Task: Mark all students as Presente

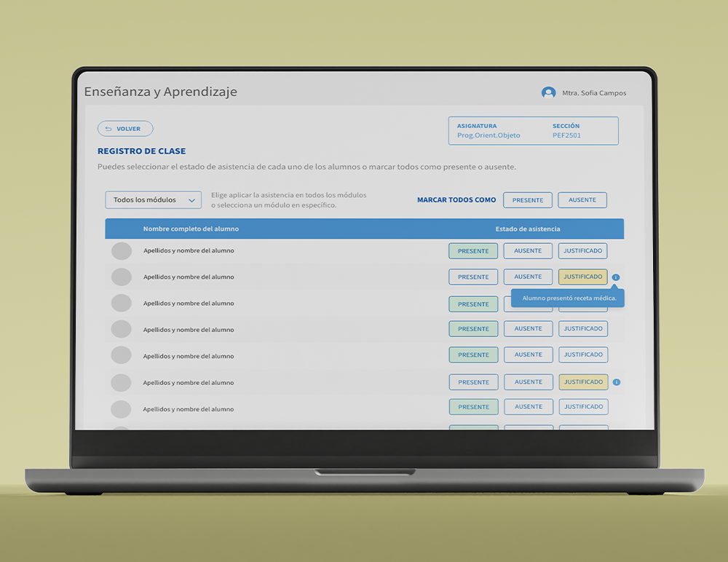Action: pyautogui.click(x=528, y=200)
